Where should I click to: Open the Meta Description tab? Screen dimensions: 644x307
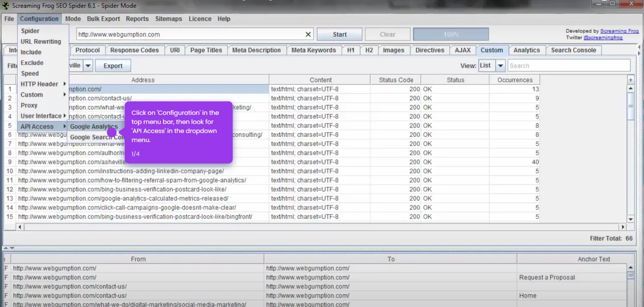tap(256, 50)
